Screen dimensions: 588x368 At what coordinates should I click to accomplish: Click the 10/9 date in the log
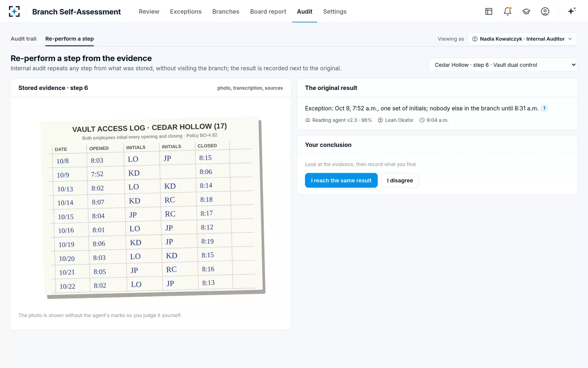[x=63, y=175]
